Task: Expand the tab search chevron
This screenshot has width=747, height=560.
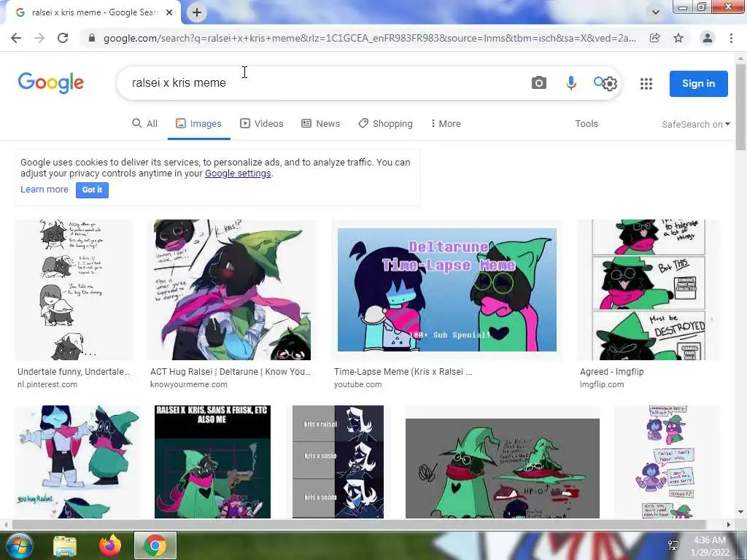Action: 656,12
